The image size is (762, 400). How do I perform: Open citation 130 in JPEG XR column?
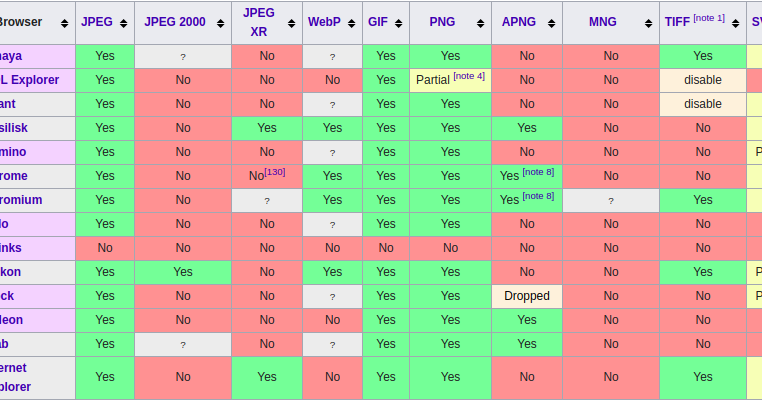275,172
